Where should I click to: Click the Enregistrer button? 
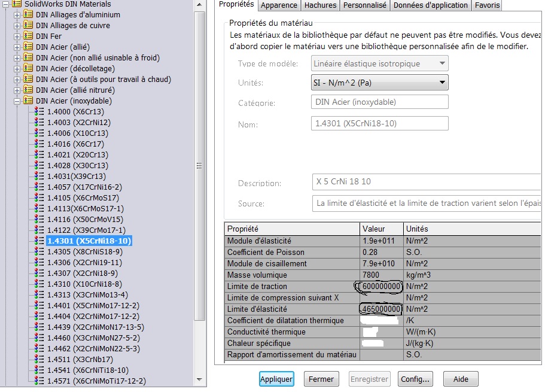pyautogui.click(x=369, y=379)
